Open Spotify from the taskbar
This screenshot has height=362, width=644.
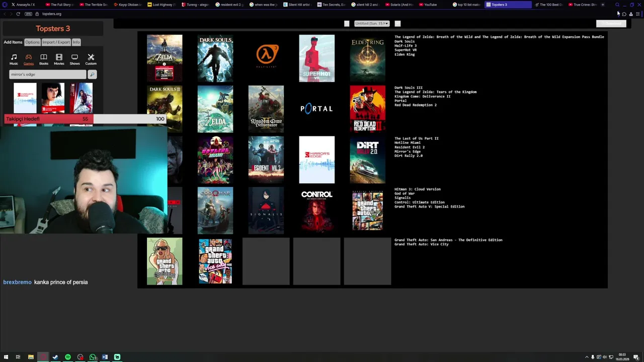(x=68, y=357)
